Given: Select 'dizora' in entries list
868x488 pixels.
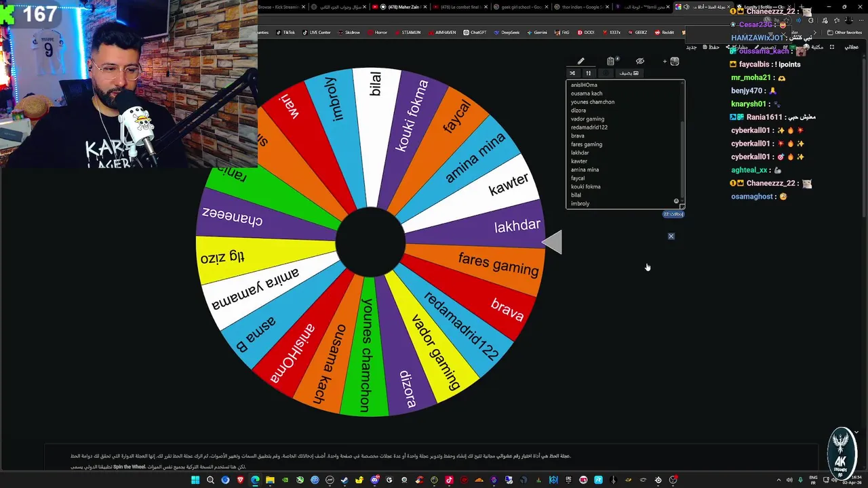Looking at the screenshot, I should 578,110.
